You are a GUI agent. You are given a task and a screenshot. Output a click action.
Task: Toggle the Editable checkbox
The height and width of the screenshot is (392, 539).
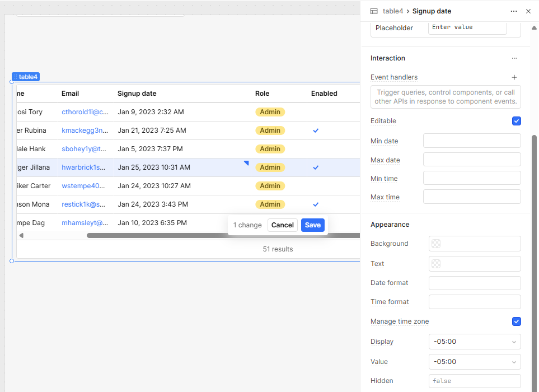coord(516,121)
